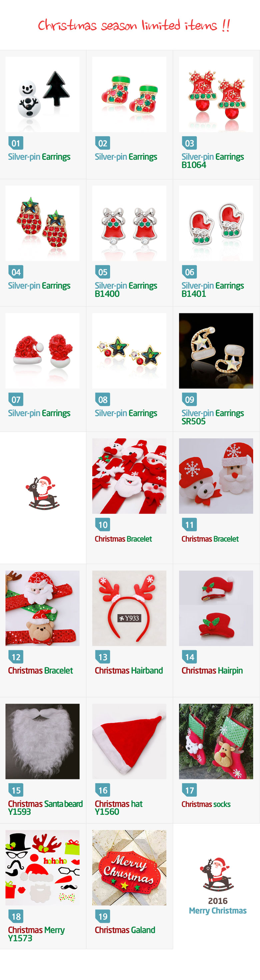
Task: Open Silver-pin Earrings B1400 link
Action: (x=126, y=289)
